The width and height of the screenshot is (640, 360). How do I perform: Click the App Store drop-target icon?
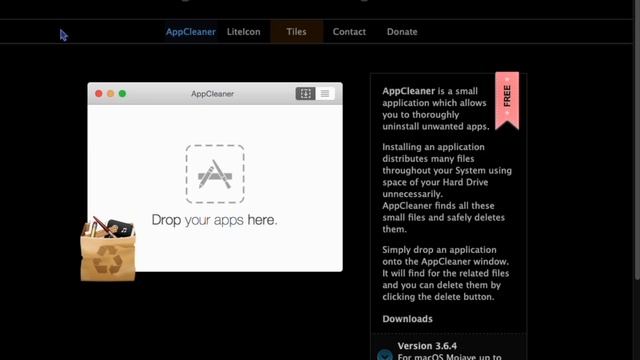pyautogui.click(x=215, y=174)
